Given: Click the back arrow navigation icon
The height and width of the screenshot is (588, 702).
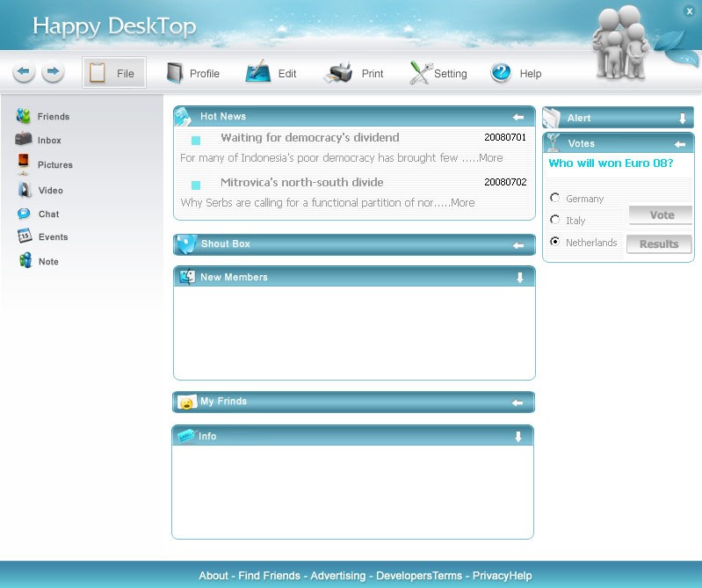Looking at the screenshot, I should (24, 72).
